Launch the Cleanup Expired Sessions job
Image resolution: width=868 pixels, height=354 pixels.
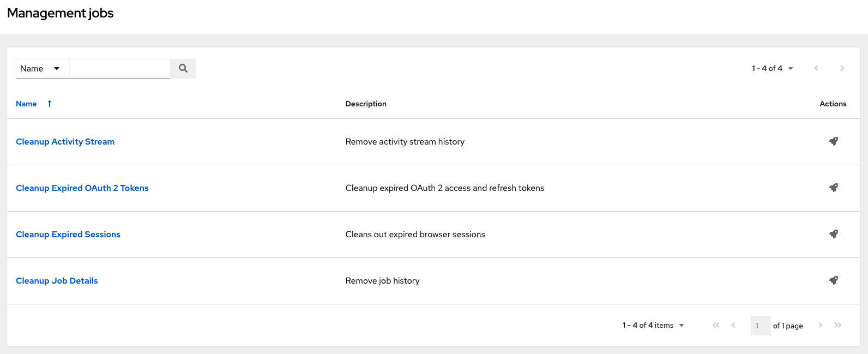pyautogui.click(x=833, y=234)
